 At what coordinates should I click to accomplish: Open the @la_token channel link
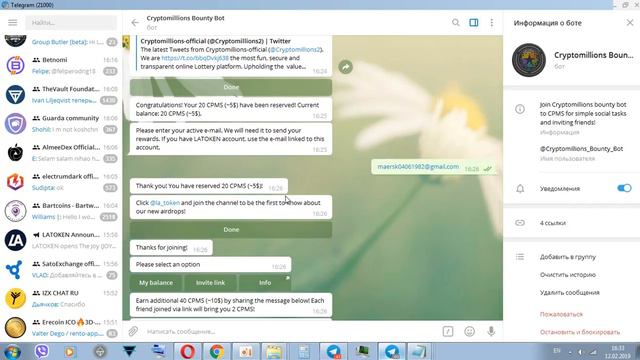pyautogui.click(x=164, y=202)
